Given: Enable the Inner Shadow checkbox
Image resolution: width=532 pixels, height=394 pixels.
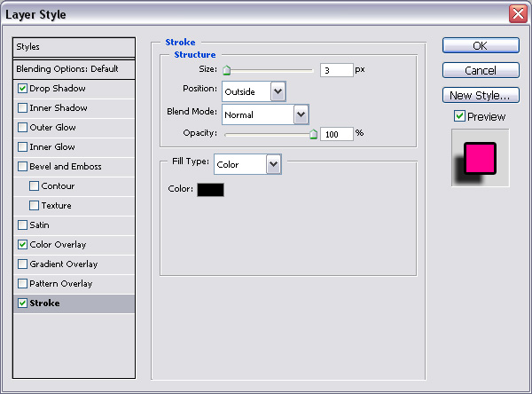Looking at the screenshot, I should 22,108.
